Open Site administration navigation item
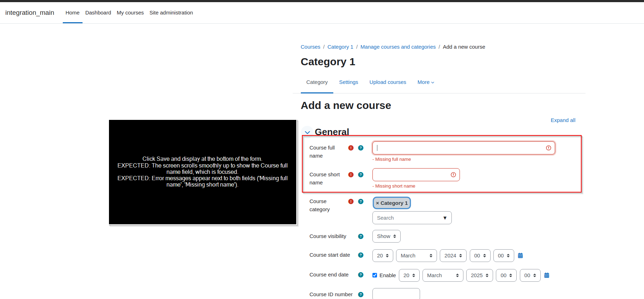The height and width of the screenshot is (299, 644). pyautogui.click(x=171, y=13)
